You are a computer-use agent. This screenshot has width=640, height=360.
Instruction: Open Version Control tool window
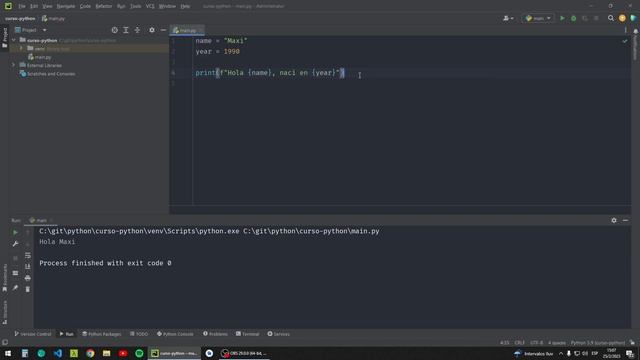tap(33, 334)
